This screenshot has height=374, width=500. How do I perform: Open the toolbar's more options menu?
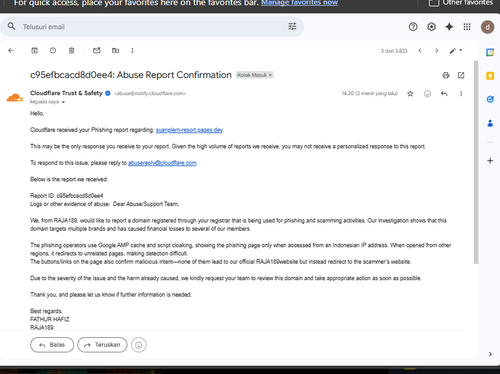[132, 51]
